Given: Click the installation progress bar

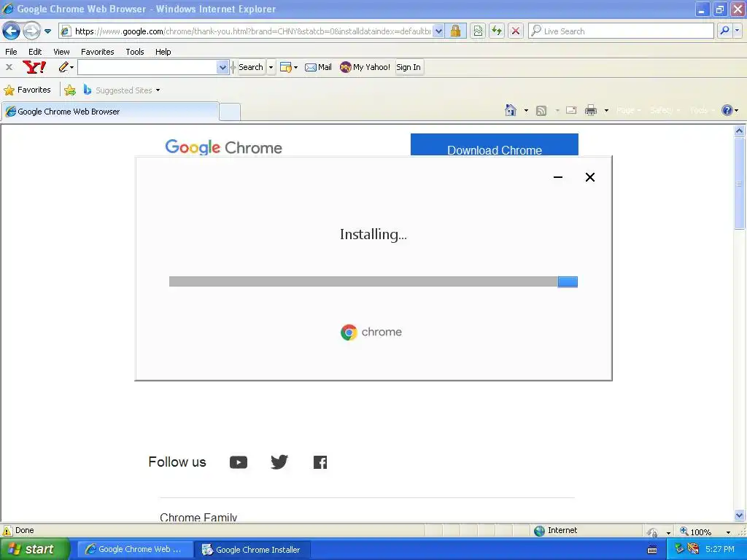Looking at the screenshot, I should click(x=373, y=281).
